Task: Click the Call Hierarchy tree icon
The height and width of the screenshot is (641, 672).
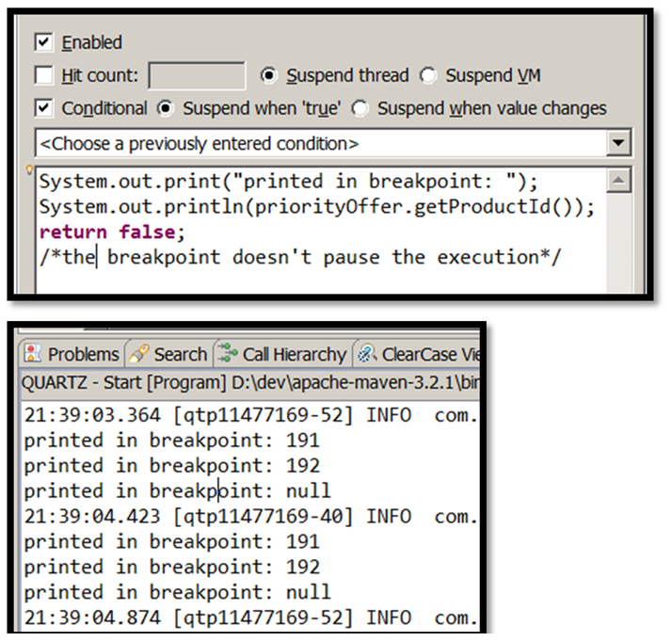Action: coord(229,354)
